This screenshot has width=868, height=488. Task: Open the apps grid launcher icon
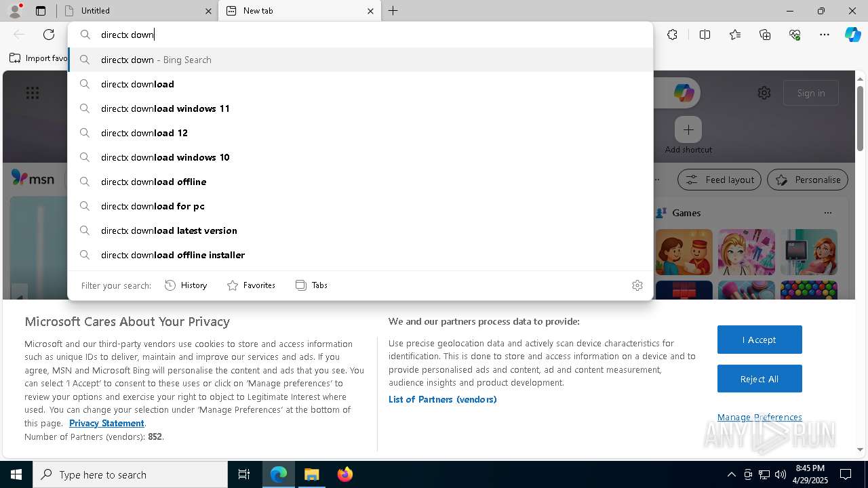[x=33, y=93]
